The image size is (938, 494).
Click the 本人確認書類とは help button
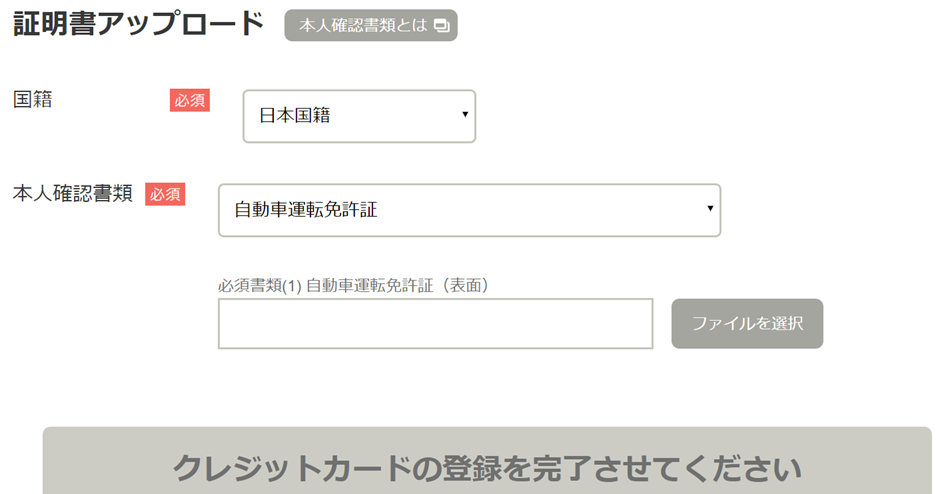371,25
